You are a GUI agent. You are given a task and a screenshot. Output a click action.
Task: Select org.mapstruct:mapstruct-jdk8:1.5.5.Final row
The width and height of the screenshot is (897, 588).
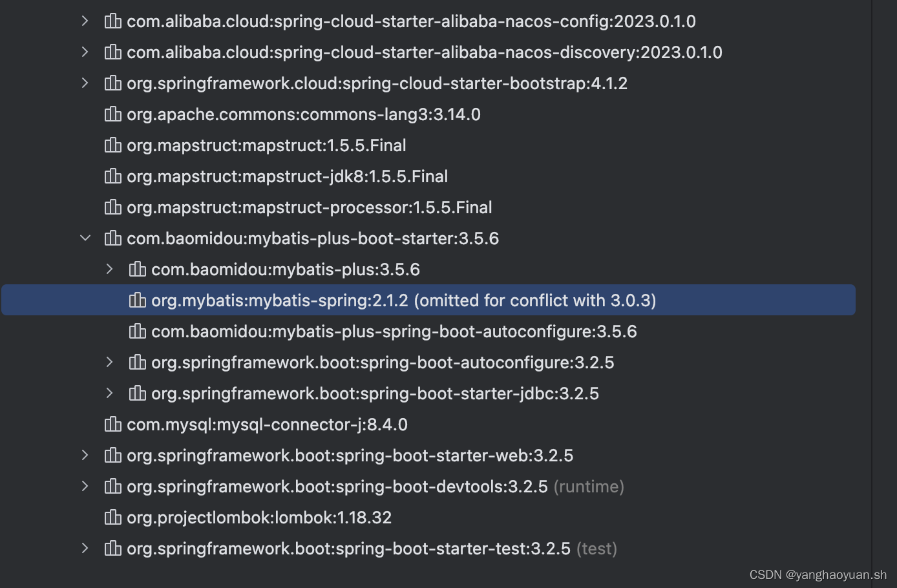[428, 176]
